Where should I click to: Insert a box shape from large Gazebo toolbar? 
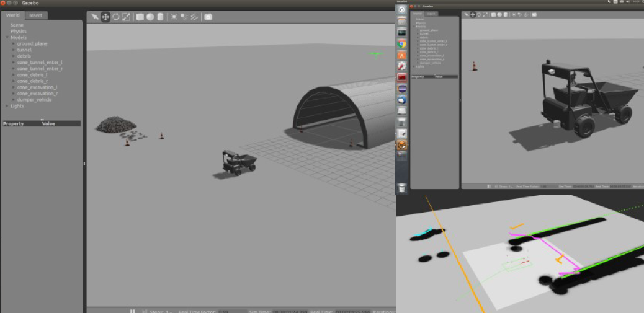[140, 17]
